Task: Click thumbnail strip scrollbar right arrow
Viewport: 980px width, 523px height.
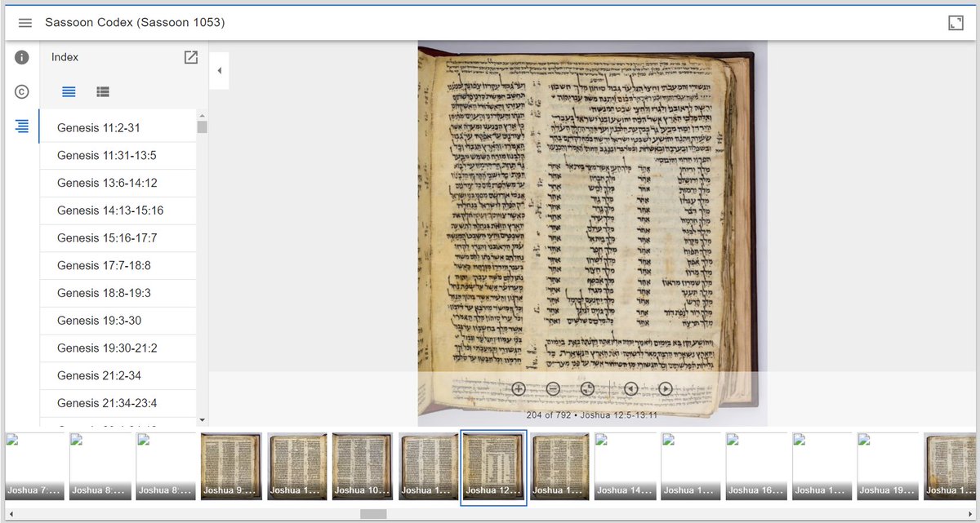Action: [969, 514]
